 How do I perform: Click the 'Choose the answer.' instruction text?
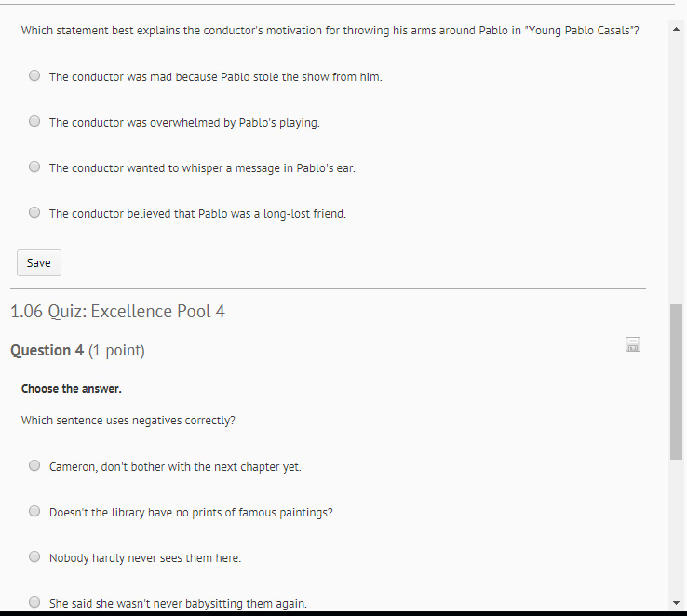point(72,389)
